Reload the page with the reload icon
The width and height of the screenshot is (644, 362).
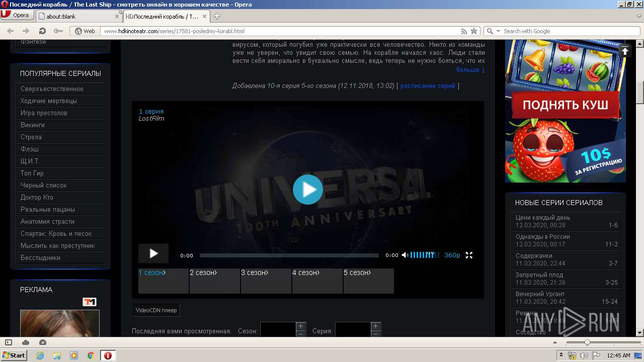42,31
